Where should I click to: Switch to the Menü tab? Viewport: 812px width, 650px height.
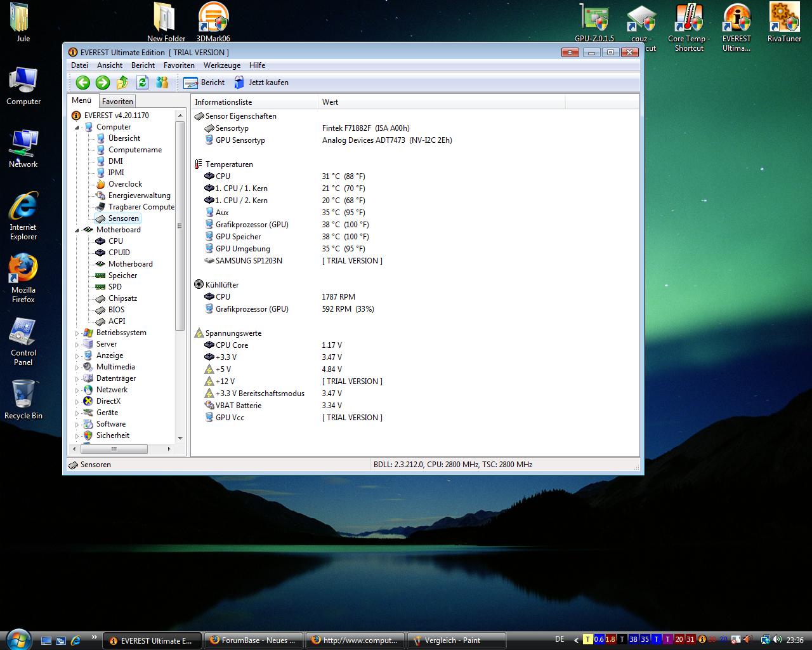tap(82, 100)
